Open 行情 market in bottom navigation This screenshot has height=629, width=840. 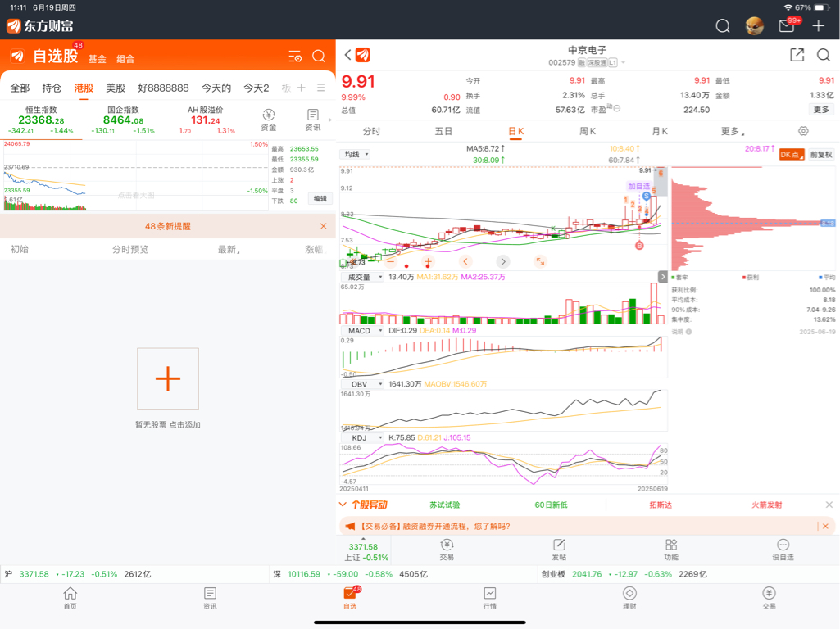click(489, 598)
